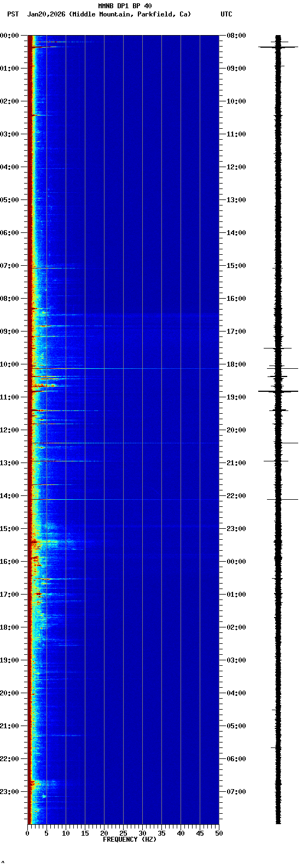Click the 05:00 label on the UTC axis
The image size is (302, 868).
[x=236, y=726]
